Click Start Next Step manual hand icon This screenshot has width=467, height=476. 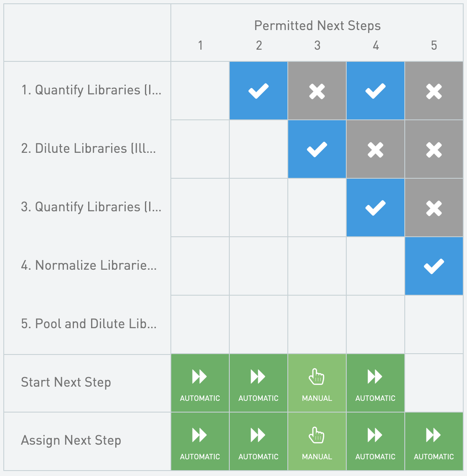pos(317,377)
